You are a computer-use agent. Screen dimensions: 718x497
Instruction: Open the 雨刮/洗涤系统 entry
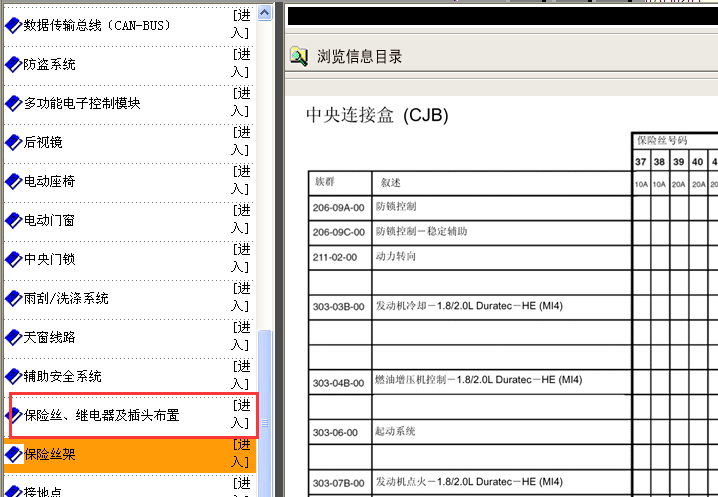66,299
